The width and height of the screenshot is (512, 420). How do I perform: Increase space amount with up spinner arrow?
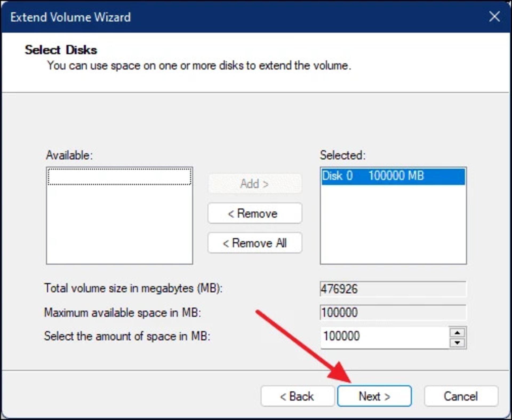(457, 333)
